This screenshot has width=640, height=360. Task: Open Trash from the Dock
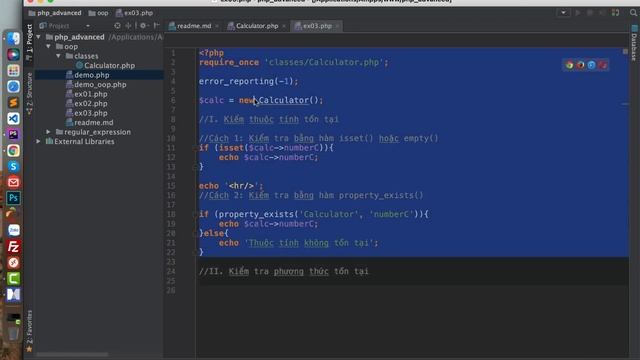pyautogui.click(x=13, y=334)
